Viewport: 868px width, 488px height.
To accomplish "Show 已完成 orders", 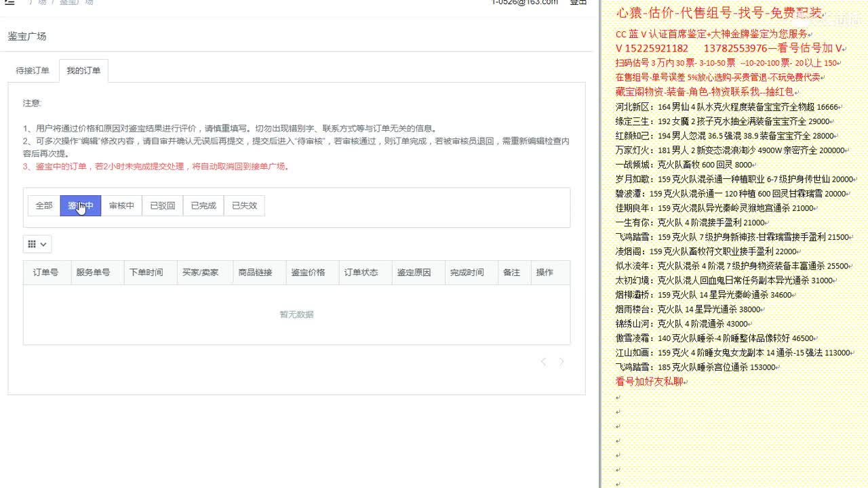I will (203, 205).
